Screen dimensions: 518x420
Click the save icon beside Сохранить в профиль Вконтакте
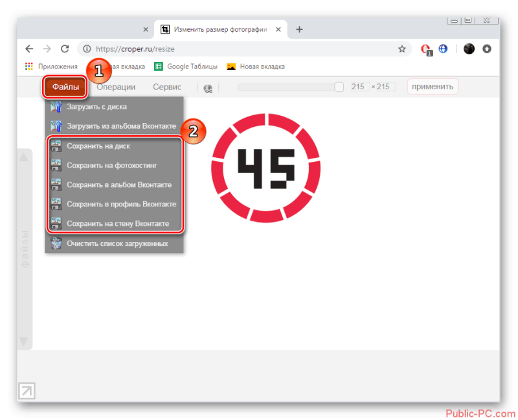(x=56, y=204)
